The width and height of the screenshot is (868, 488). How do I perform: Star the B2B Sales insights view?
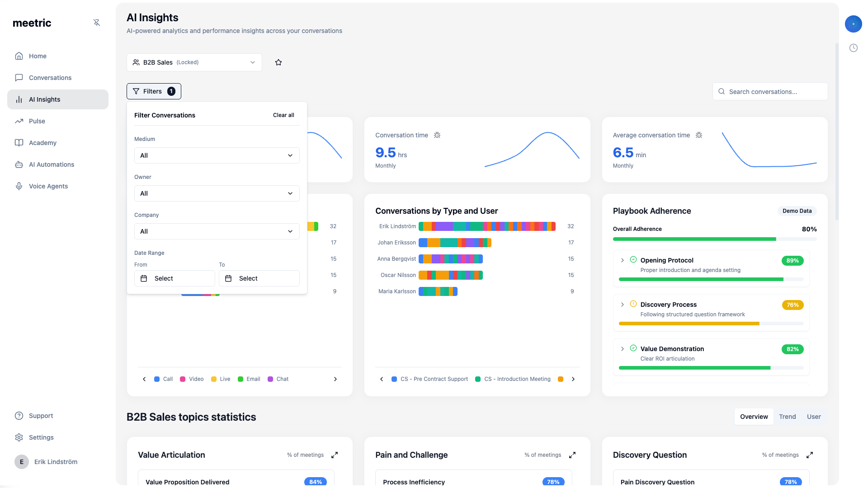(x=278, y=62)
